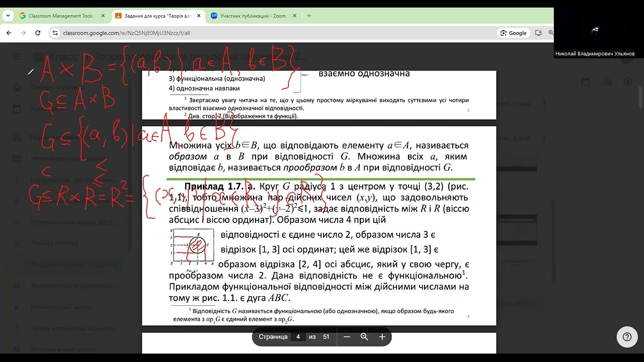Zoom in the document with plus button
The image size is (644, 362).
382,337
